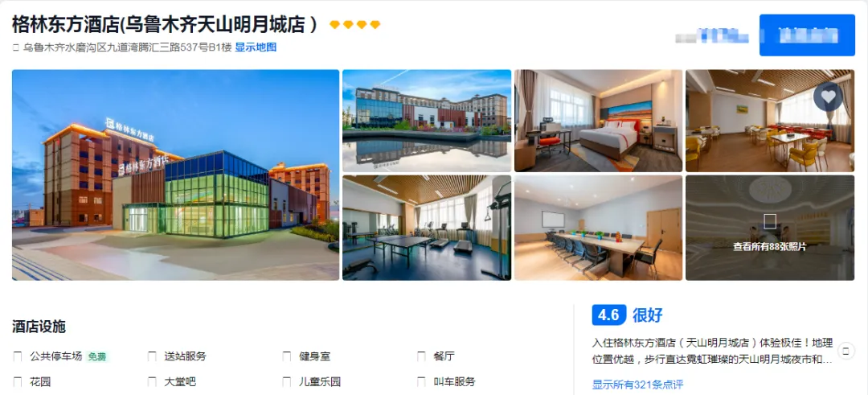Viewport: 868px width, 395px height.
Task: Click the public parking facility icon
Action: pos(18,356)
